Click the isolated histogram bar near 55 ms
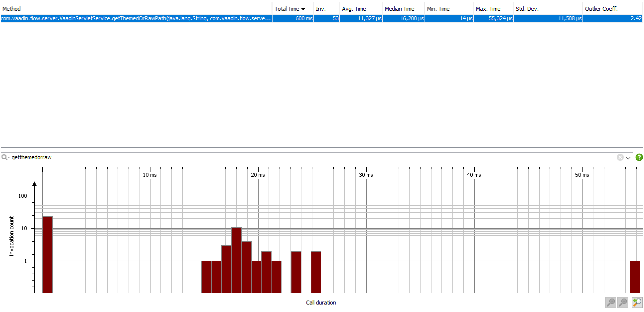This screenshot has height=312, width=644. pos(635,275)
